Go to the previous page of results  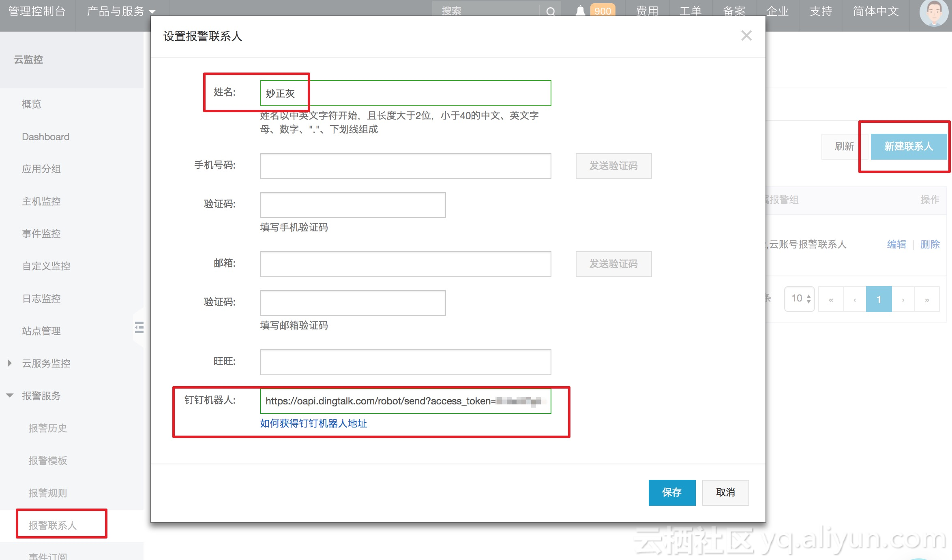tap(855, 299)
